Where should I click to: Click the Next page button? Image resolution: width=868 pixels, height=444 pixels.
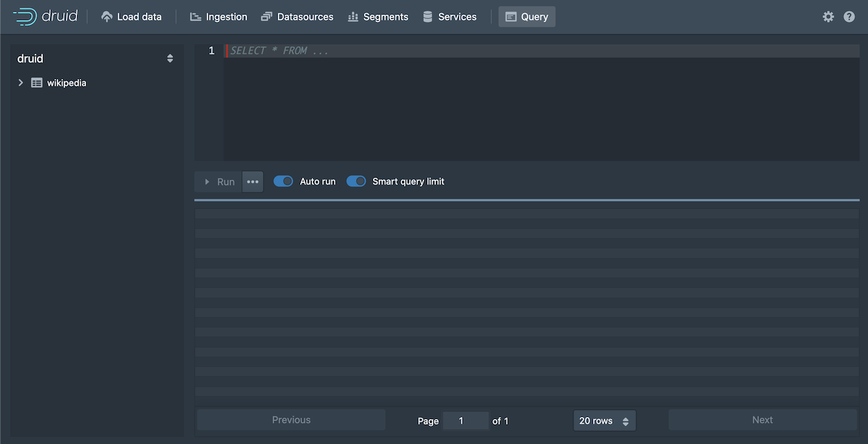[762, 420]
